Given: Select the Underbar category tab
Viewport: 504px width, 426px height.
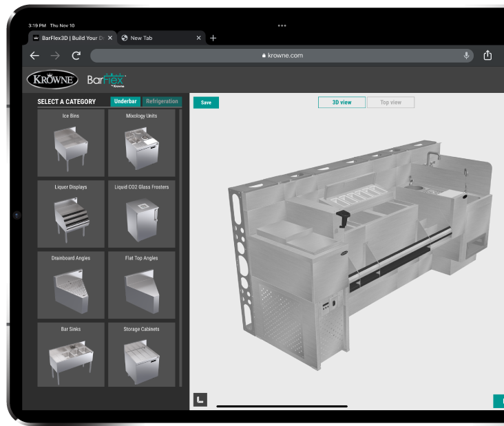Looking at the screenshot, I should (x=125, y=102).
